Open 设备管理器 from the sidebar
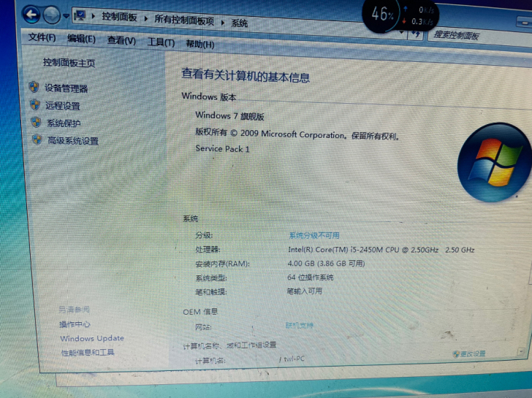Viewport: 532px width, 398px height. (x=66, y=88)
